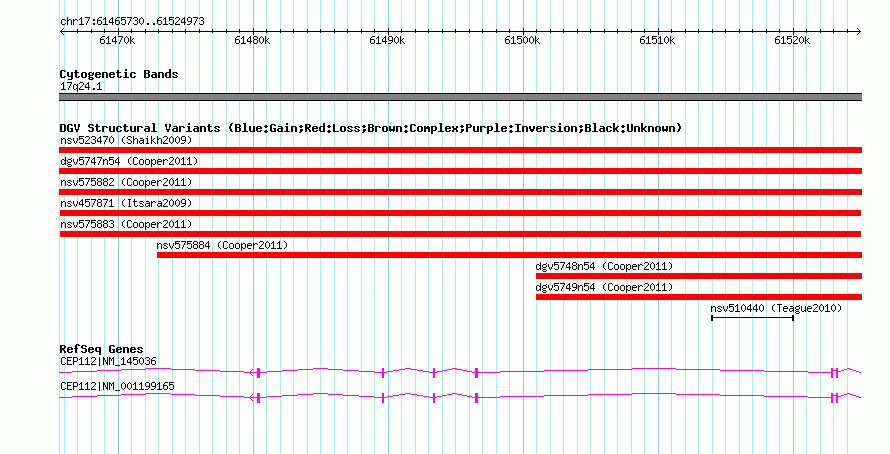Select the black nsv510440 variant span

pyautogui.click(x=752, y=318)
